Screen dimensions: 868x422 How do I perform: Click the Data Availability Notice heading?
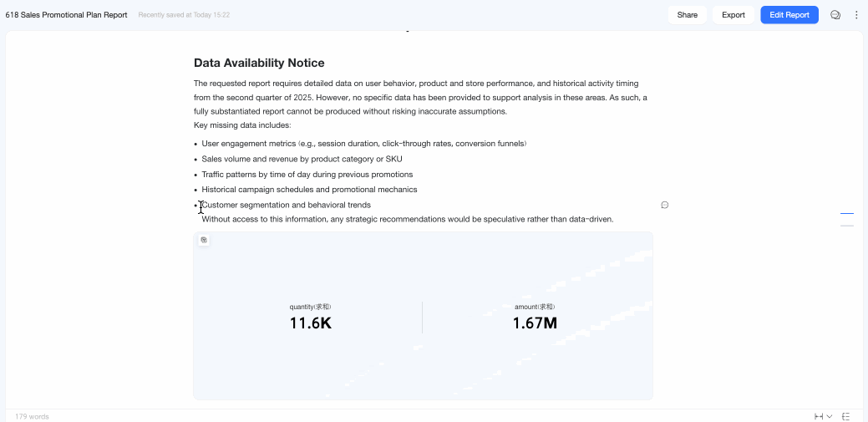coord(259,63)
